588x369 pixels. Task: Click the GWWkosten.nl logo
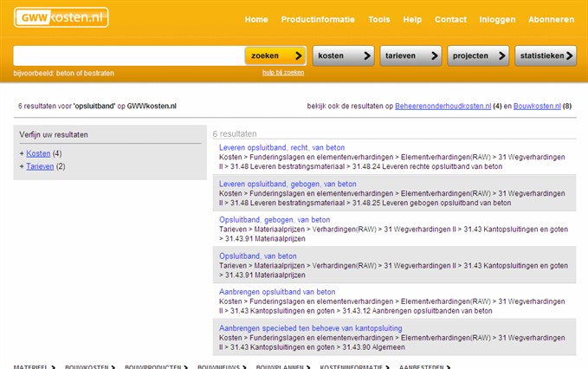(x=61, y=17)
